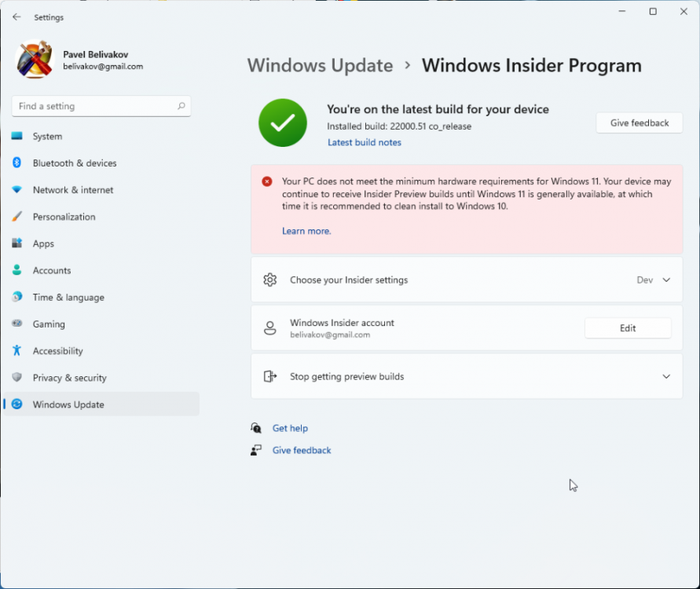The image size is (700, 589).
Task: Click the Give feedback button at top
Action: point(640,123)
